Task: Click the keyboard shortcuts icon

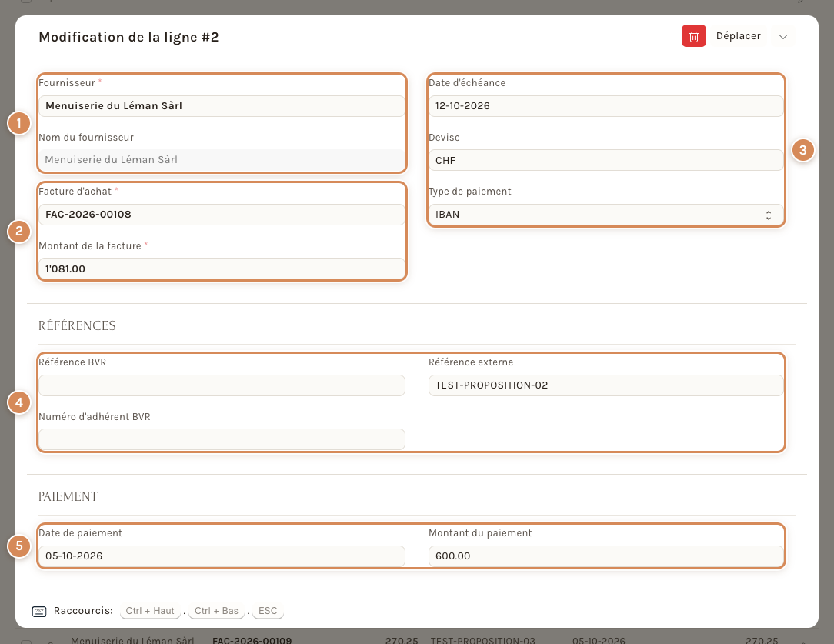Action: 39,611
